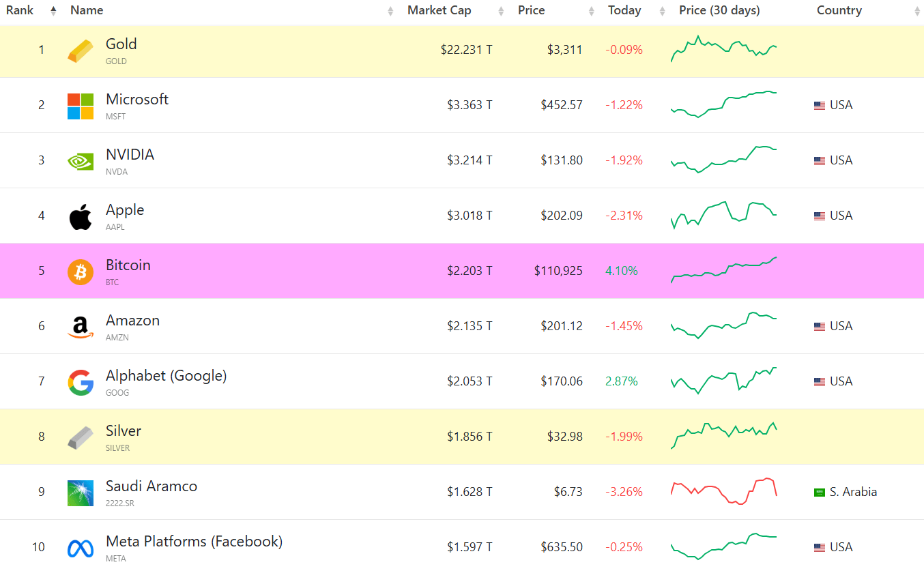This screenshot has width=924, height=571.
Task: Open the Amazon company link
Action: click(x=132, y=321)
